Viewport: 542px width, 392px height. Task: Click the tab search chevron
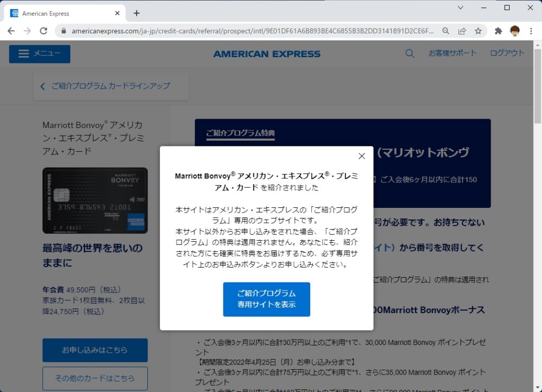460,7
